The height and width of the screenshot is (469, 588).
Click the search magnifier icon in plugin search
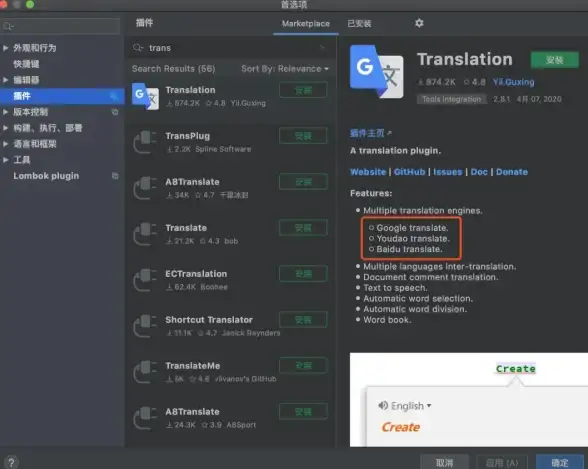138,48
